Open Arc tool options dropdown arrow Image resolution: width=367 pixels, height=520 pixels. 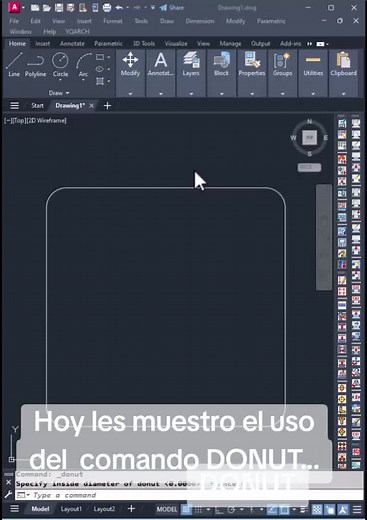tap(83, 81)
